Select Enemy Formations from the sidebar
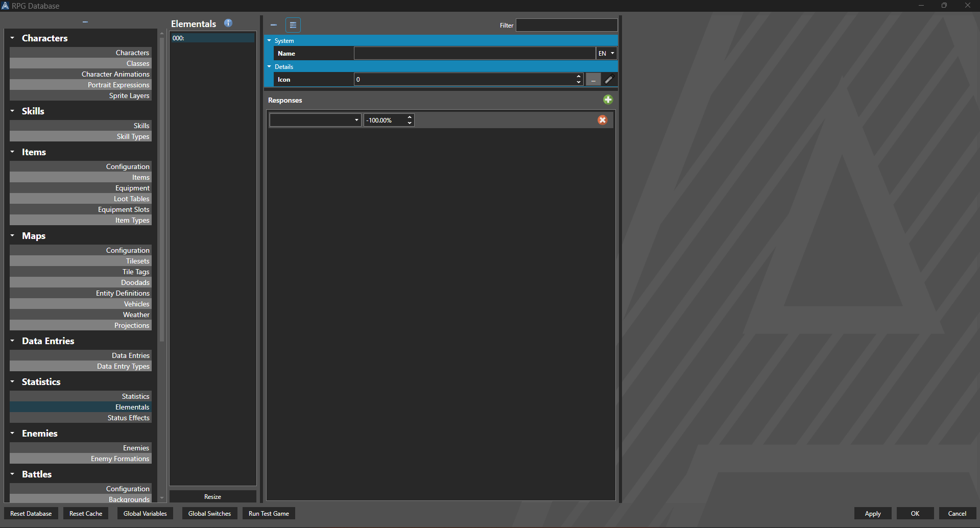 (x=120, y=459)
